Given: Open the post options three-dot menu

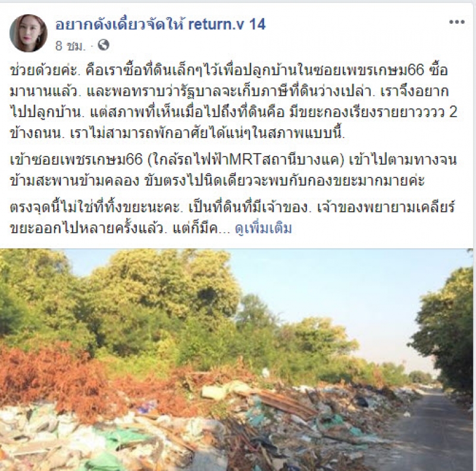Looking at the screenshot, I should pos(457,22).
